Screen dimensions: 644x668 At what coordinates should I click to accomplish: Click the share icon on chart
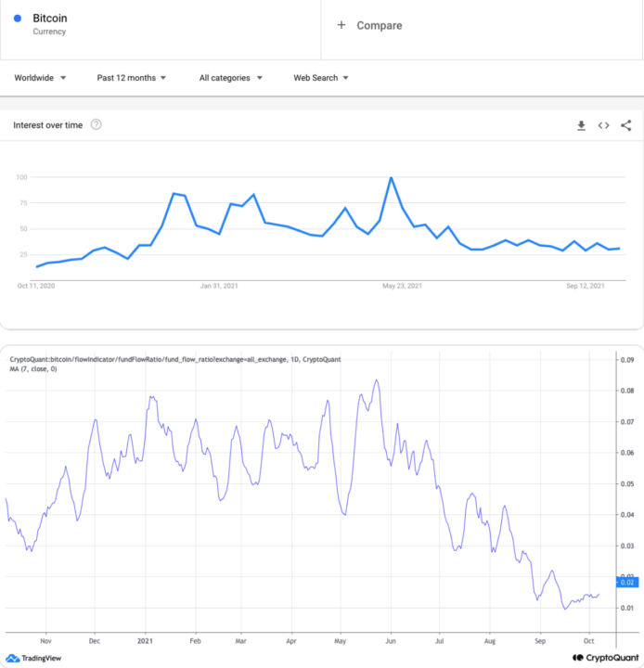[625, 125]
